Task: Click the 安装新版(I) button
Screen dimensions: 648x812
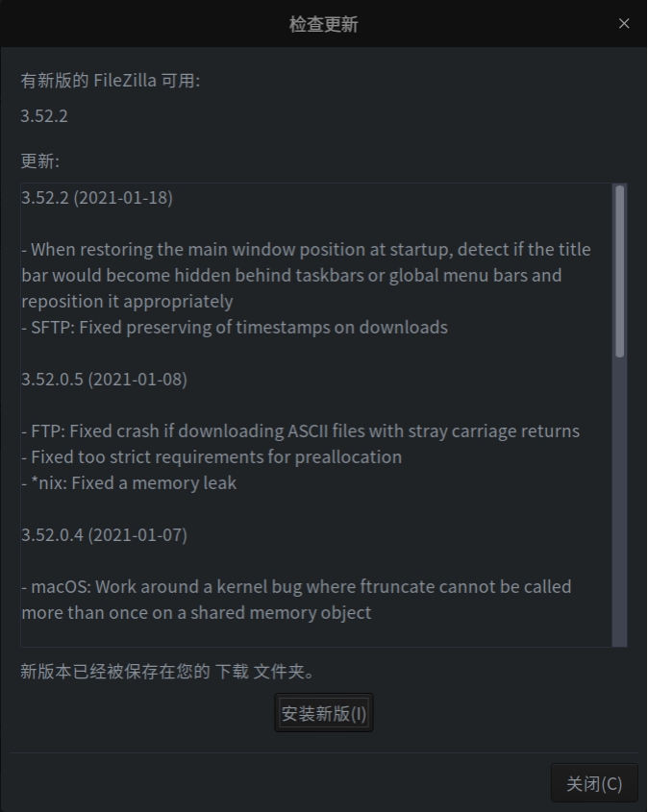Action: (324, 714)
